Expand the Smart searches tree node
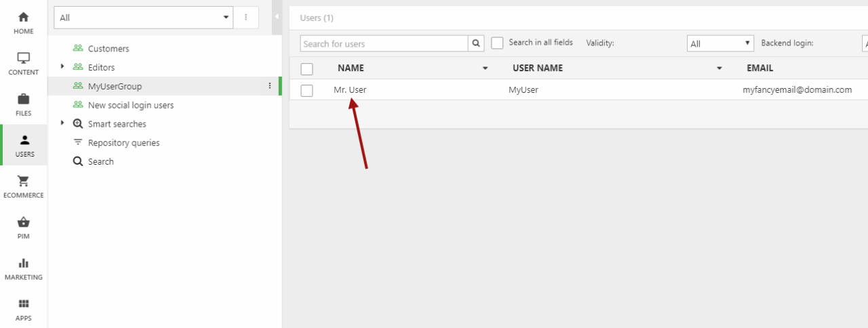 (x=62, y=123)
